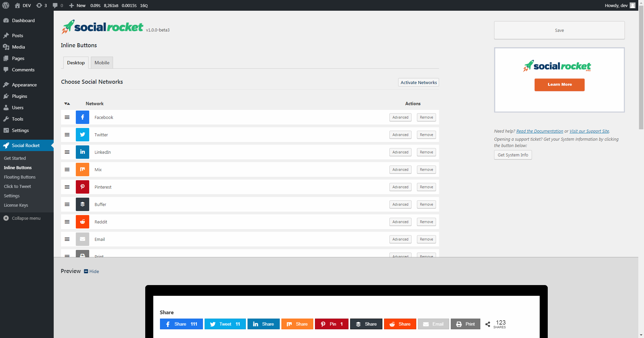Screen dimensions: 644x338
Task: Click the Facebook network icon
Action: 83,117
